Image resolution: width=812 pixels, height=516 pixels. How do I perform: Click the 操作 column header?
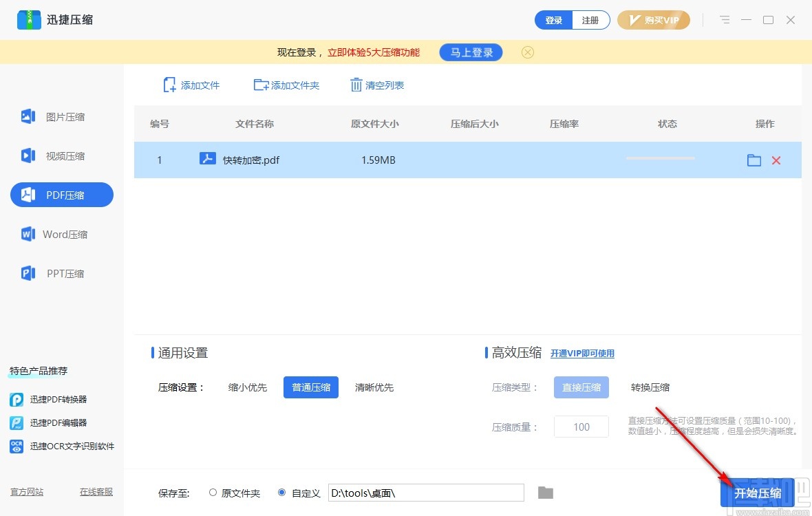point(765,124)
